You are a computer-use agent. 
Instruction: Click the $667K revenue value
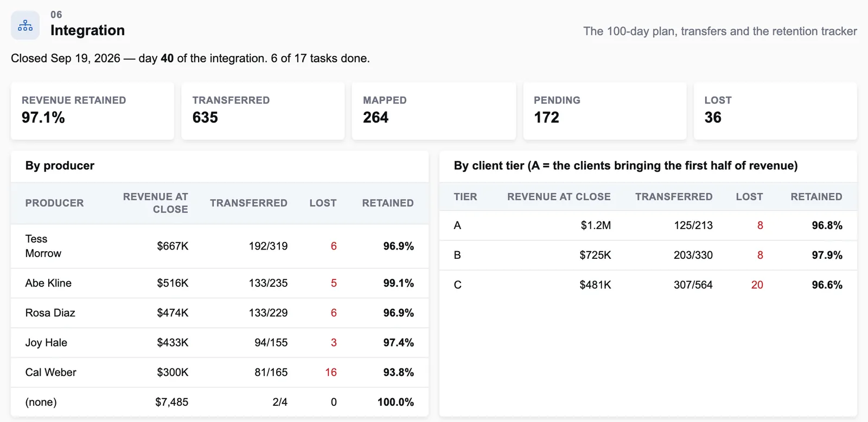(x=173, y=246)
